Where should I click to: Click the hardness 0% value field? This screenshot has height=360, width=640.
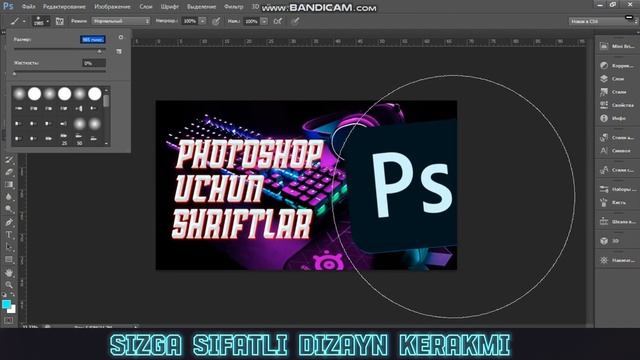click(94, 63)
